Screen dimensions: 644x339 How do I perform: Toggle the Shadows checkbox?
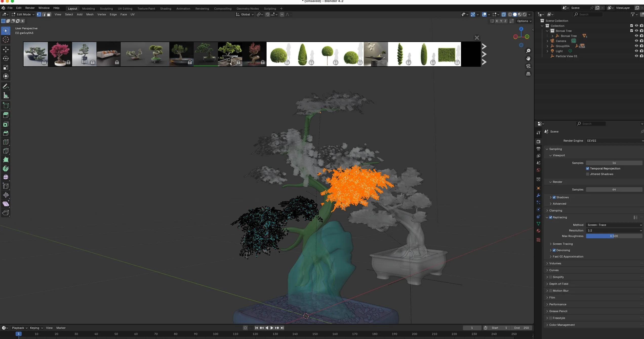(x=554, y=197)
